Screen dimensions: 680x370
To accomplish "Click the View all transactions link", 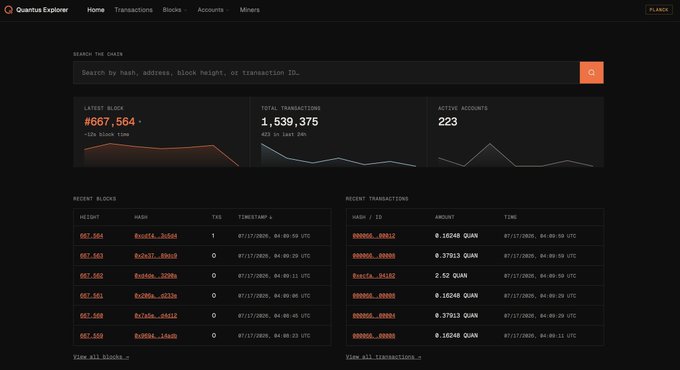I will (383, 357).
